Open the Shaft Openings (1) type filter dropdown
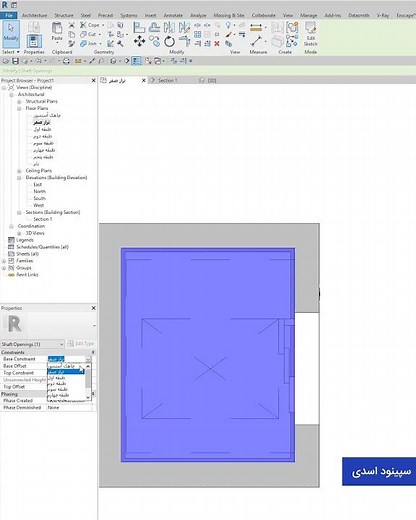416x520 pixels. pos(32,344)
